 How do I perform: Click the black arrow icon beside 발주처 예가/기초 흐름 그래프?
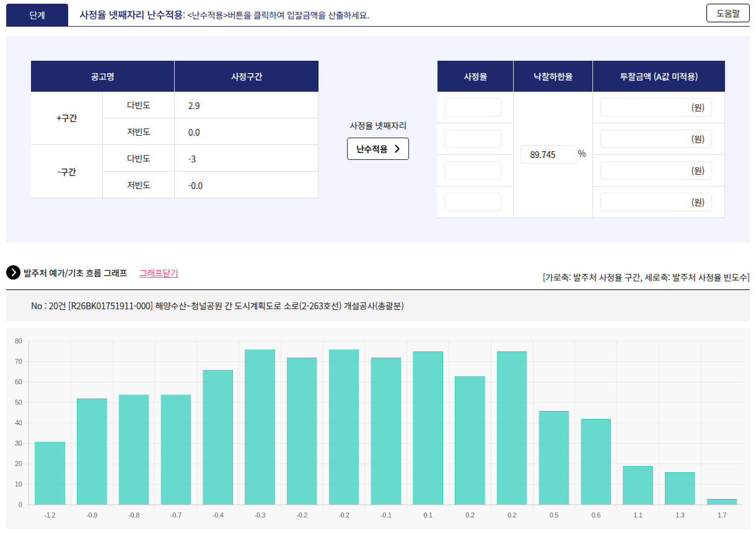pyautogui.click(x=13, y=273)
